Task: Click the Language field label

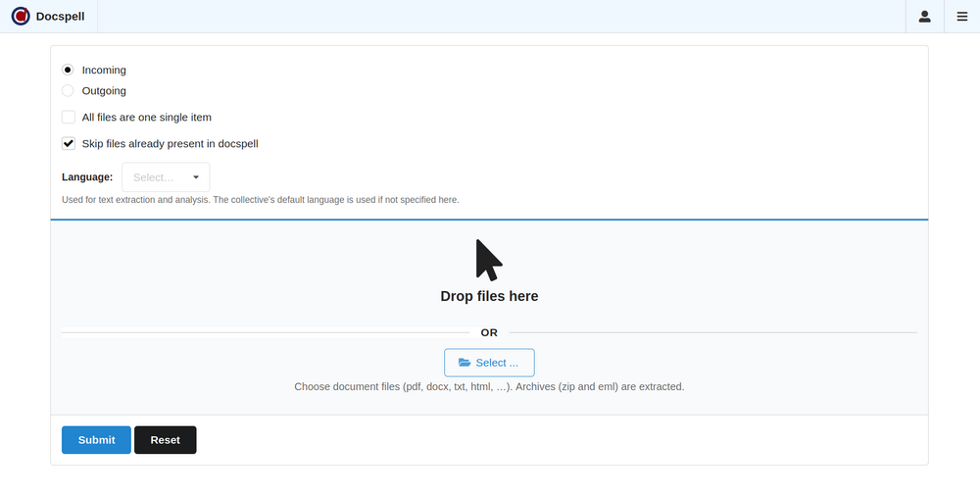Action: point(87,177)
